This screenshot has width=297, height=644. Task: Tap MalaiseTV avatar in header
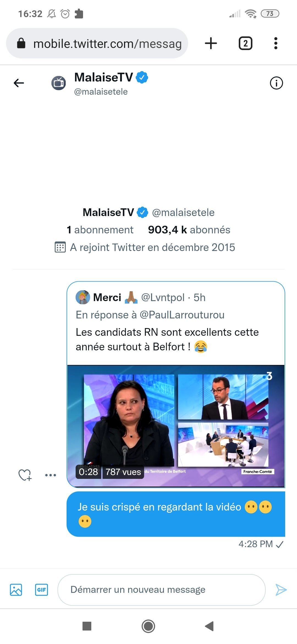coord(59,83)
